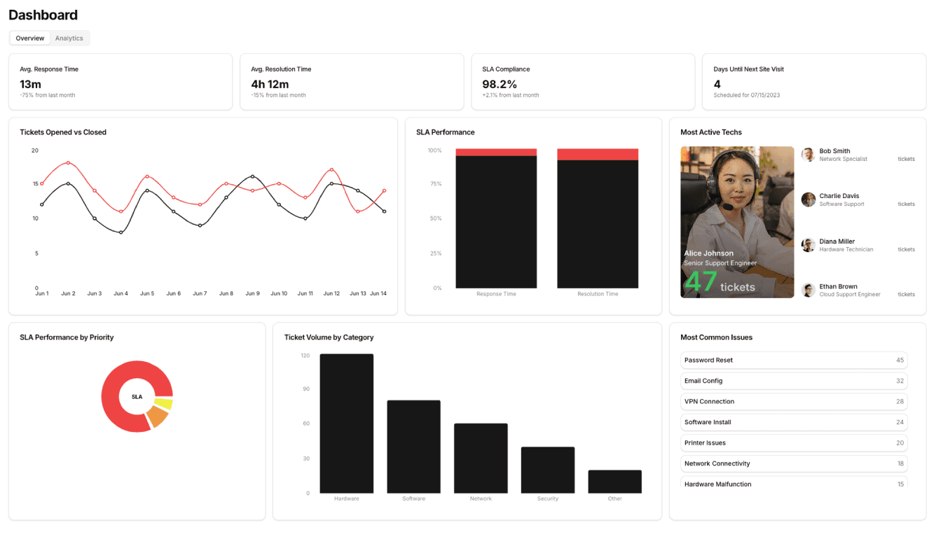Click the Response Time bar in SLA Performance
Viewport: 936px width, 560px height.
pos(496,220)
